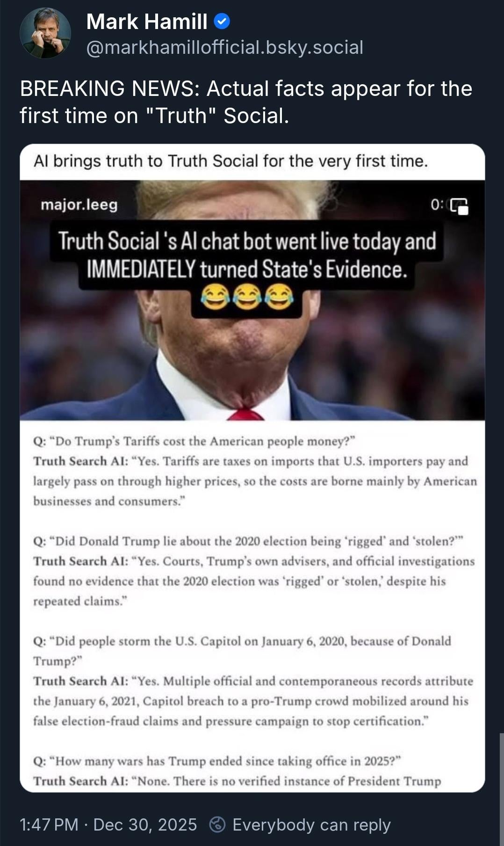Open Mark Hamill's profile avatar
The height and width of the screenshot is (846, 504).
(x=45, y=33)
